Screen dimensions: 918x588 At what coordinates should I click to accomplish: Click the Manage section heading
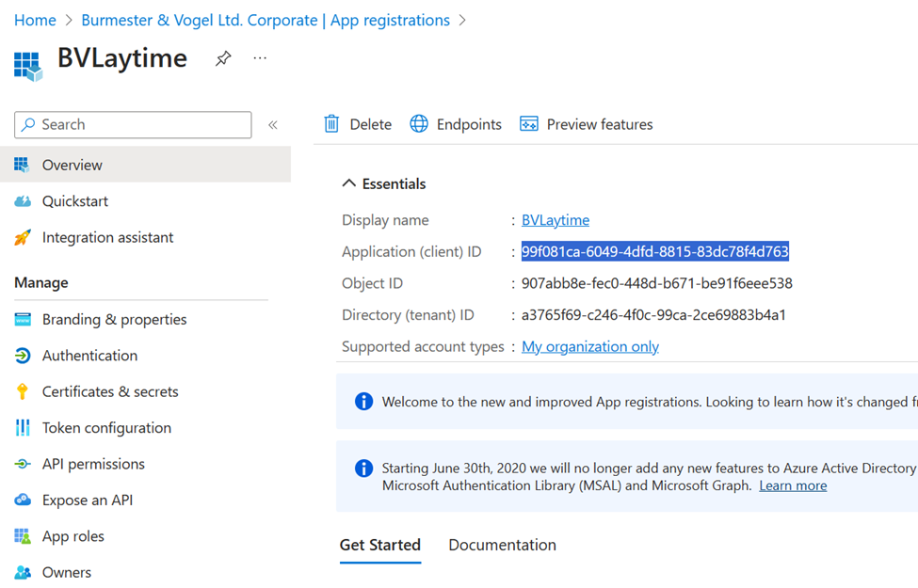(41, 282)
